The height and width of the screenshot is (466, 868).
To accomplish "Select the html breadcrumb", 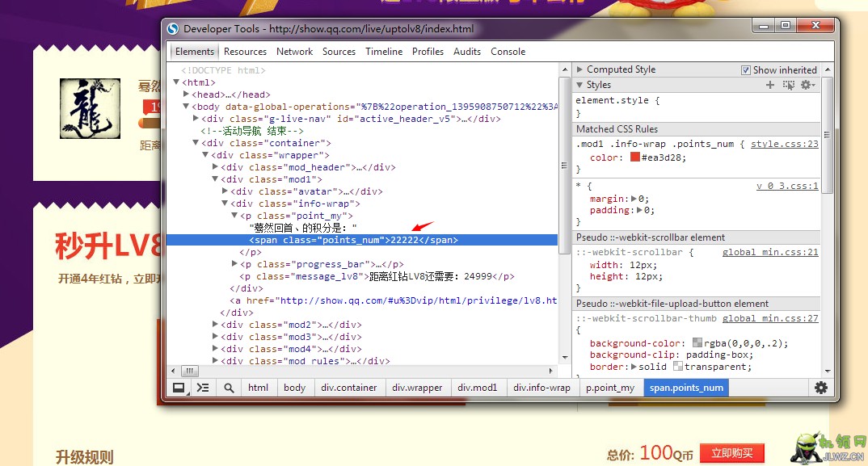I will point(258,388).
